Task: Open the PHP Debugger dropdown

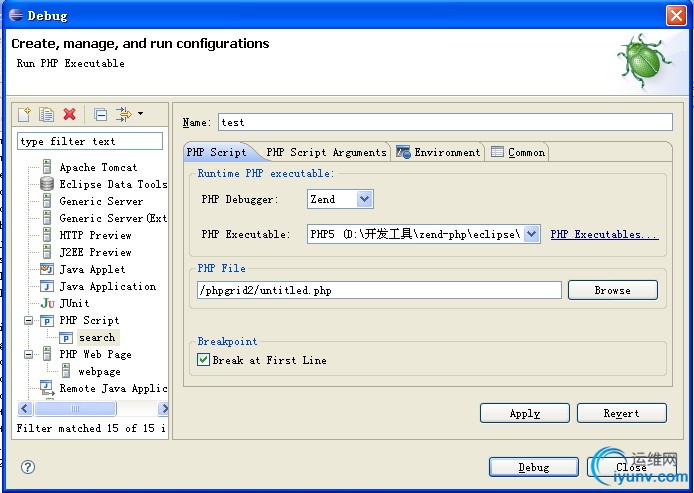Action: [365, 199]
